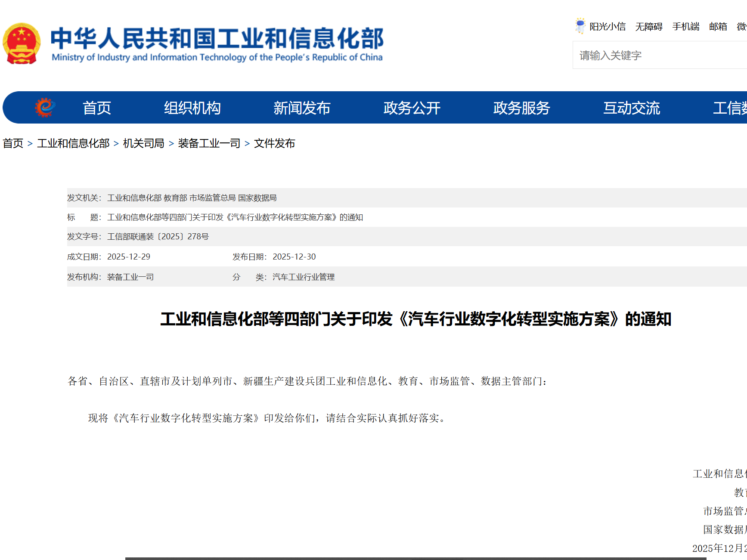
Task: Open breadcrumb link 装备工业一司
Action: [x=209, y=143]
